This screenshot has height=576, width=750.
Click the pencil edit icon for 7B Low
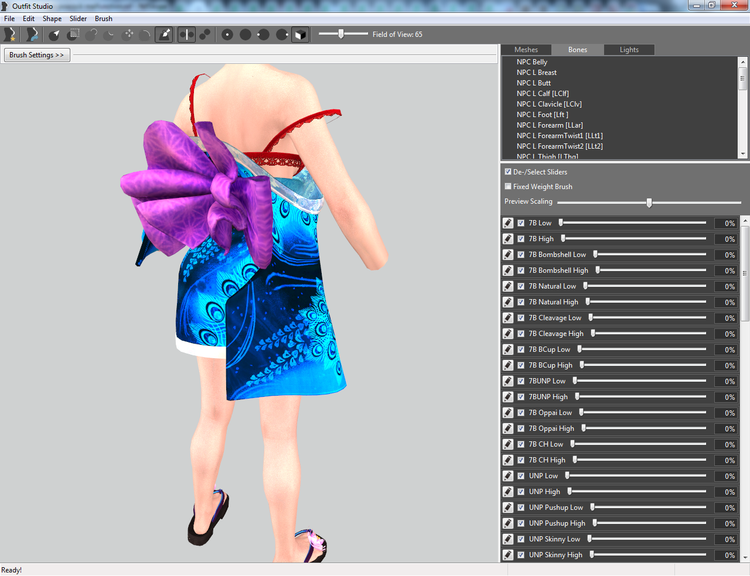(x=508, y=223)
